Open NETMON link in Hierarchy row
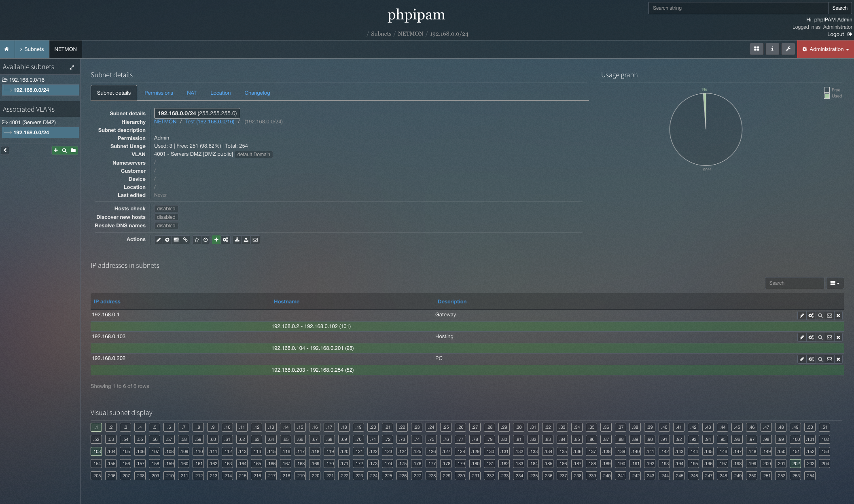The width and height of the screenshot is (854, 504). pos(165,122)
